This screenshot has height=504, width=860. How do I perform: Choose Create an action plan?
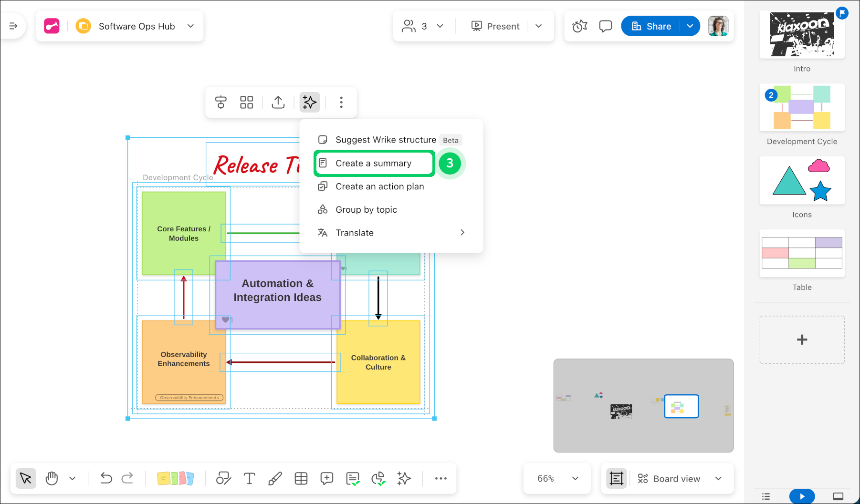[x=379, y=186]
